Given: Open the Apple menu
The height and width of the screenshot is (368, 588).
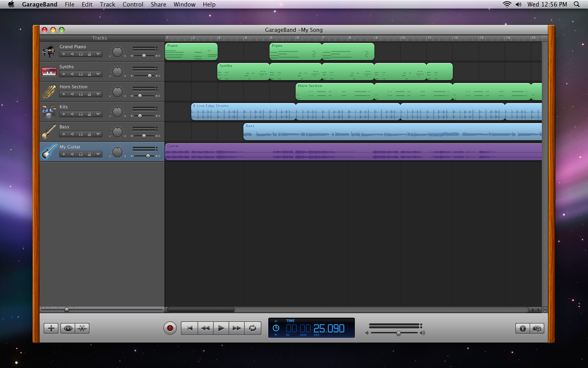Looking at the screenshot, I should 11,4.
